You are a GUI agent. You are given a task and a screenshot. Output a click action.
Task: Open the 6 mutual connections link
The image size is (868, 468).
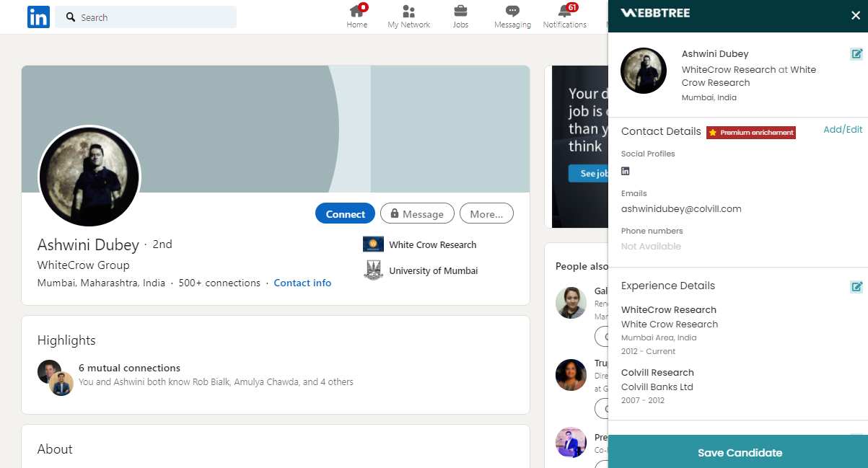[129, 368]
